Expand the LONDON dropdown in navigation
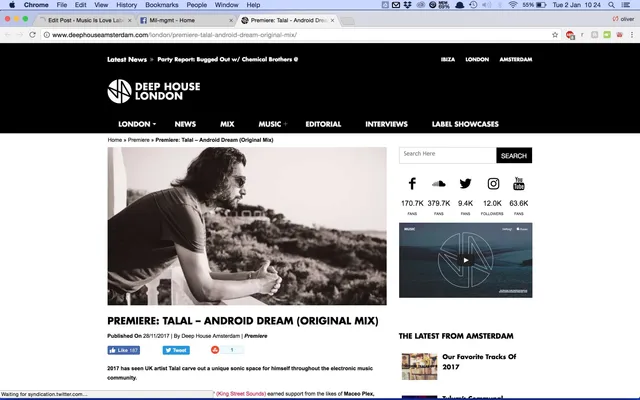The image size is (640, 400). [137, 124]
